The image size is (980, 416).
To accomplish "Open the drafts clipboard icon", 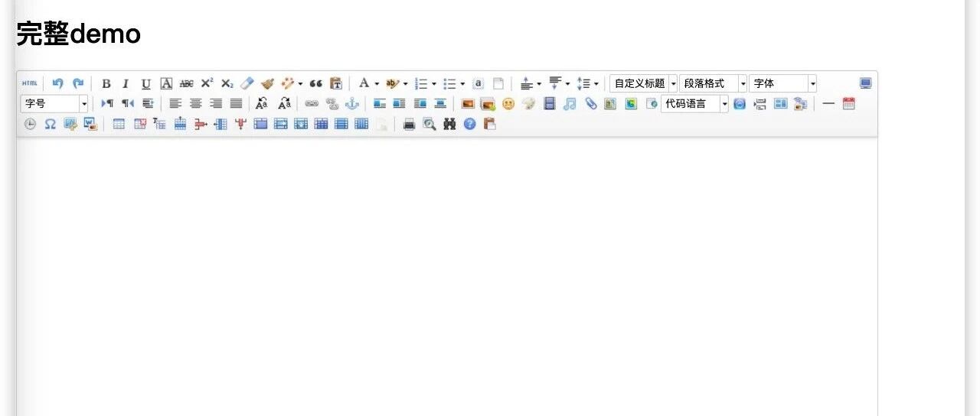I will (490, 124).
